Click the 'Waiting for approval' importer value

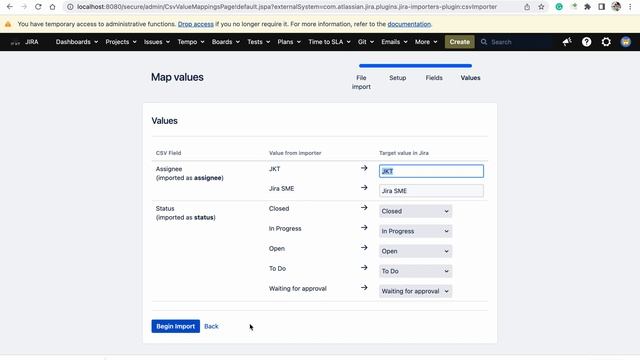298,289
